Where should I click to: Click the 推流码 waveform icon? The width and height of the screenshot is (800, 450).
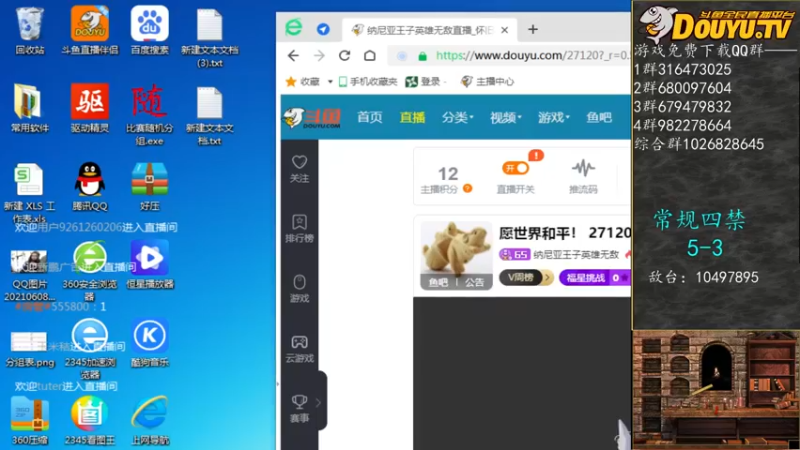[x=583, y=168]
